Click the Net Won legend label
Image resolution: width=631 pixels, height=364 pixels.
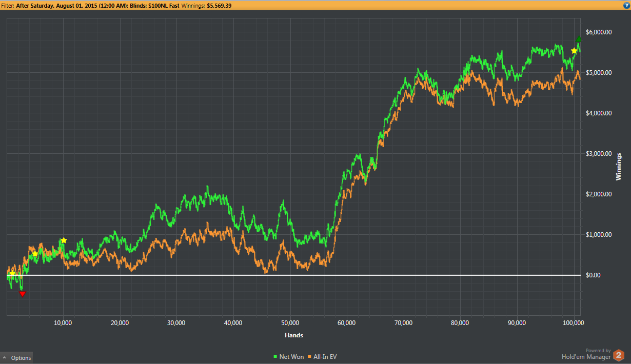291,357
